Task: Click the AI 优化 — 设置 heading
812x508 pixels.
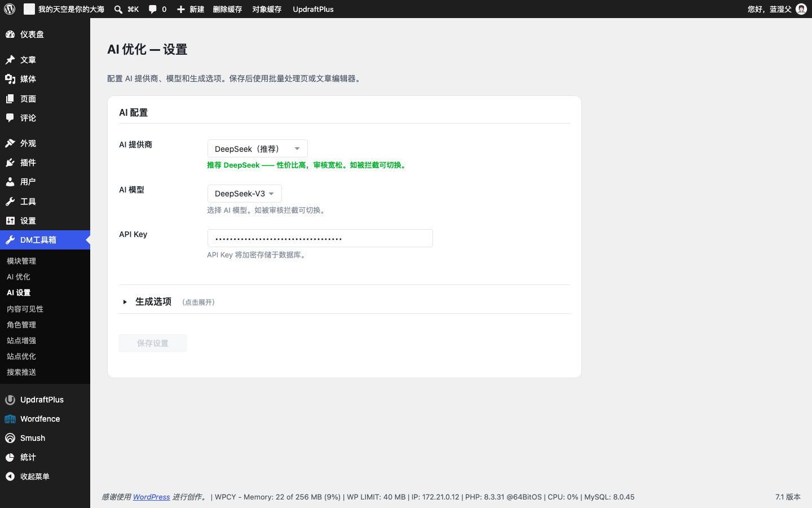Action: pyautogui.click(x=147, y=50)
